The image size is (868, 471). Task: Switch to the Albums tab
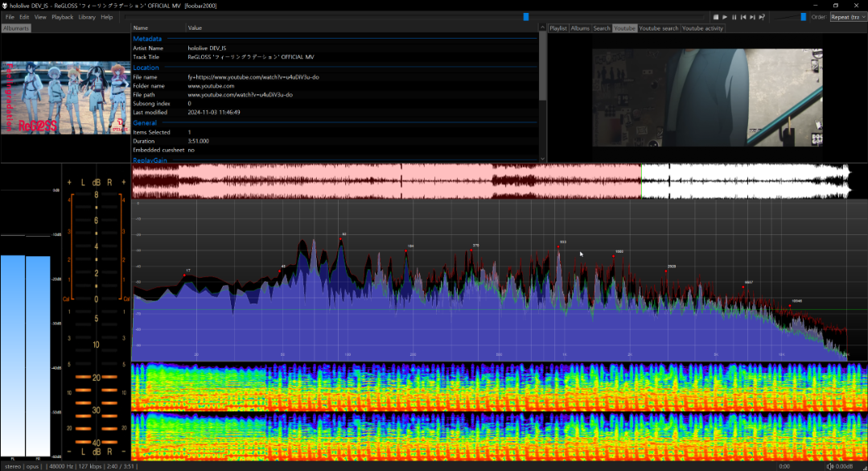[580, 28]
